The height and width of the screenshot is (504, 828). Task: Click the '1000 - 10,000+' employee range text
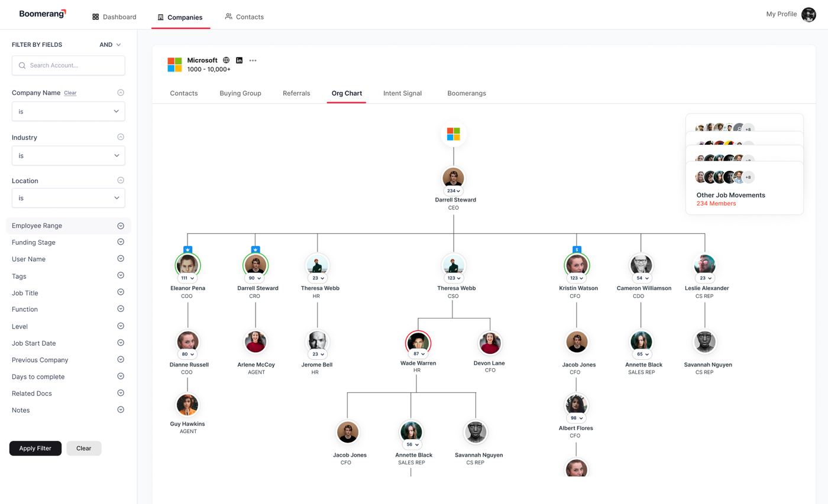tap(209, 69)
